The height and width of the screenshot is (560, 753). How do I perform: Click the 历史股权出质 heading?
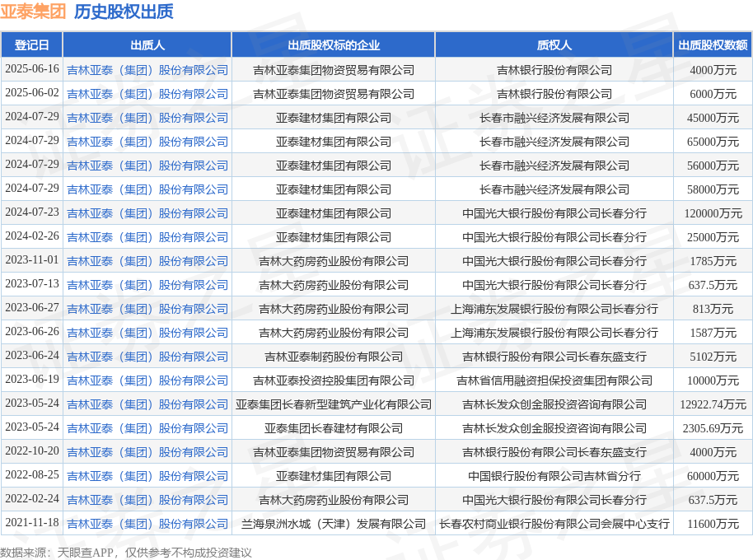point(124,12)
